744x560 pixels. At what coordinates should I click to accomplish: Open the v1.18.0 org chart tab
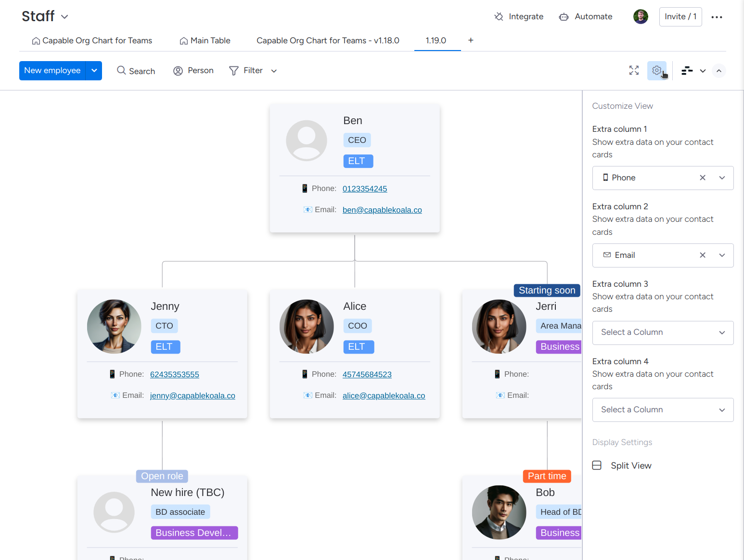pos(328,40)
